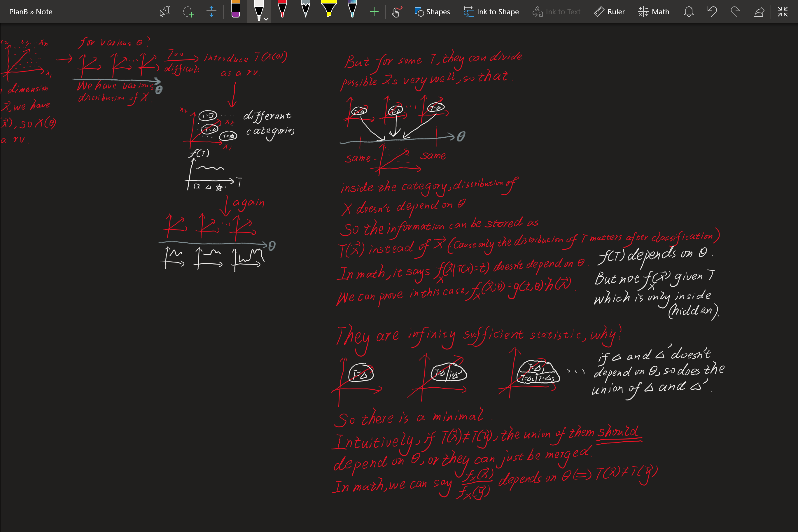Expand white pen options chevron
This screenshot has width=798, height=532.
(x=266, y=19)
